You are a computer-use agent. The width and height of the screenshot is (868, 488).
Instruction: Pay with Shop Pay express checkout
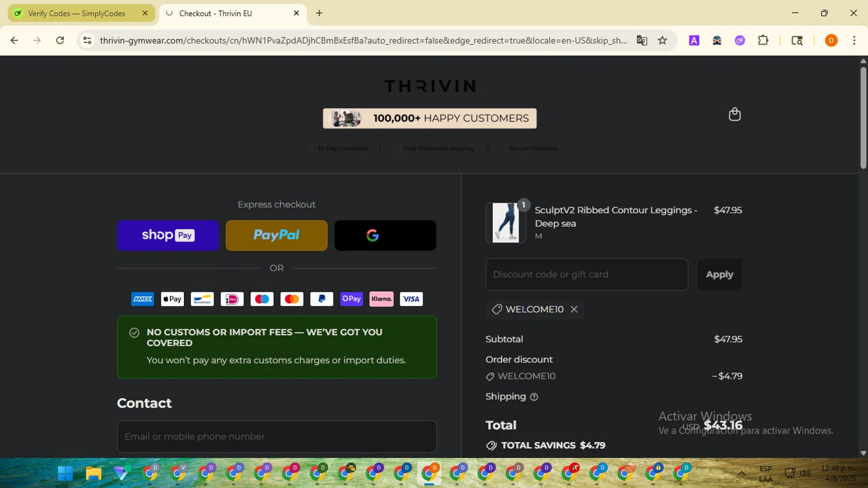[168, 236]
